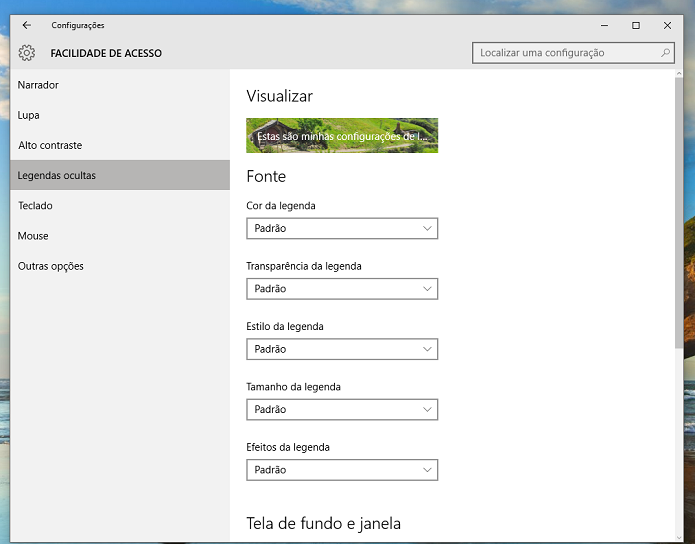
Task: Close the Configurações window
Action: click(667, 26)
